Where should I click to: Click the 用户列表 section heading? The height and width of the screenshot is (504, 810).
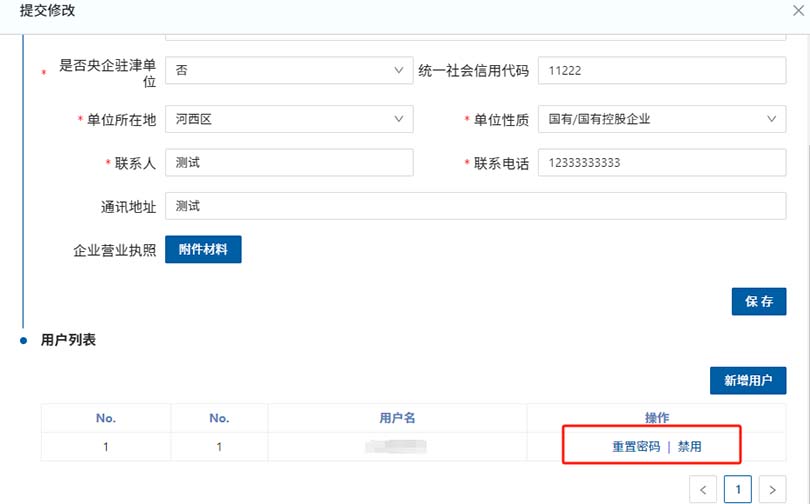tap(68, 341)
